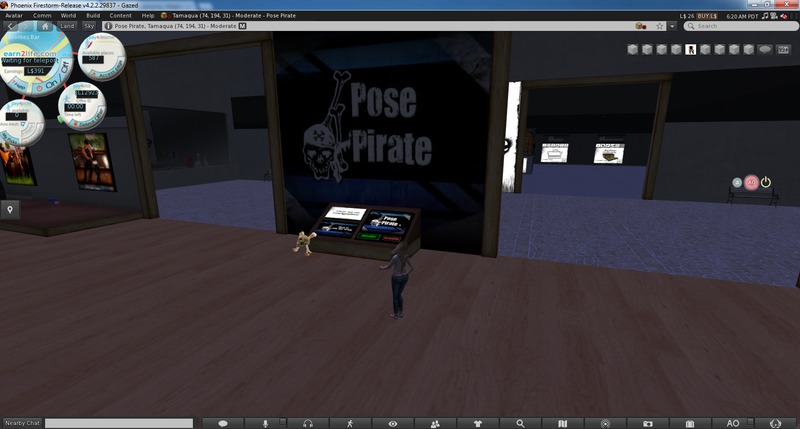Open the appearance shirt icon
Screen dimensions: 800x429
(x=477, y=423)
